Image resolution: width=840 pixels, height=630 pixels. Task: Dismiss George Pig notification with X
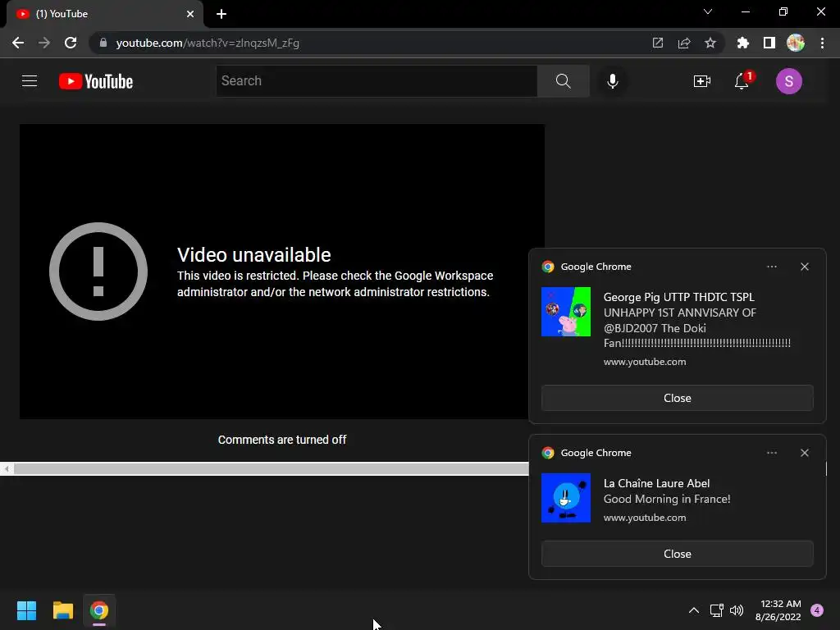805,267
